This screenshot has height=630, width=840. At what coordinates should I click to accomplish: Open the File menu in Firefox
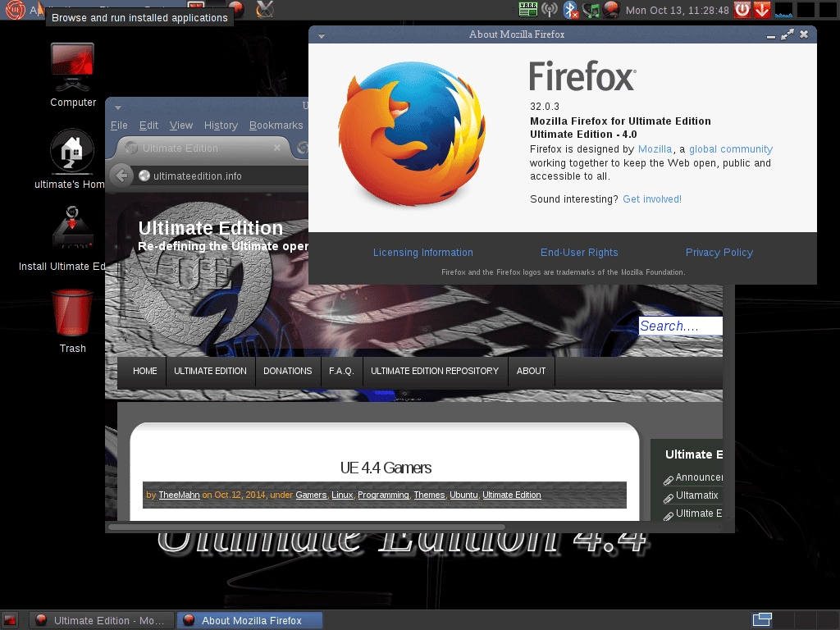click(119, 126)
